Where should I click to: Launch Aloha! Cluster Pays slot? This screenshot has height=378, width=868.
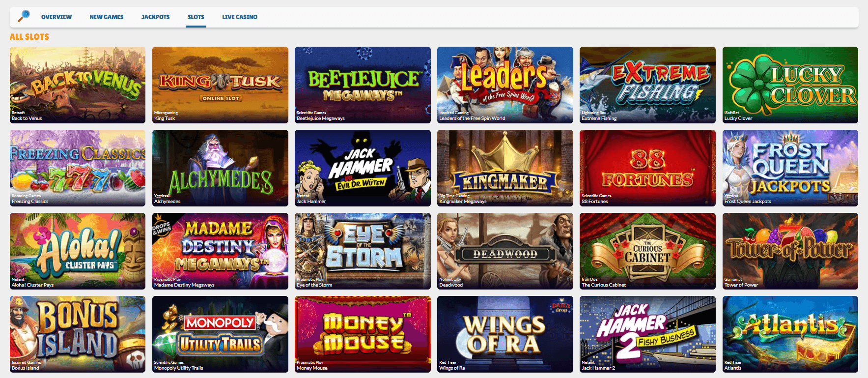78,251
